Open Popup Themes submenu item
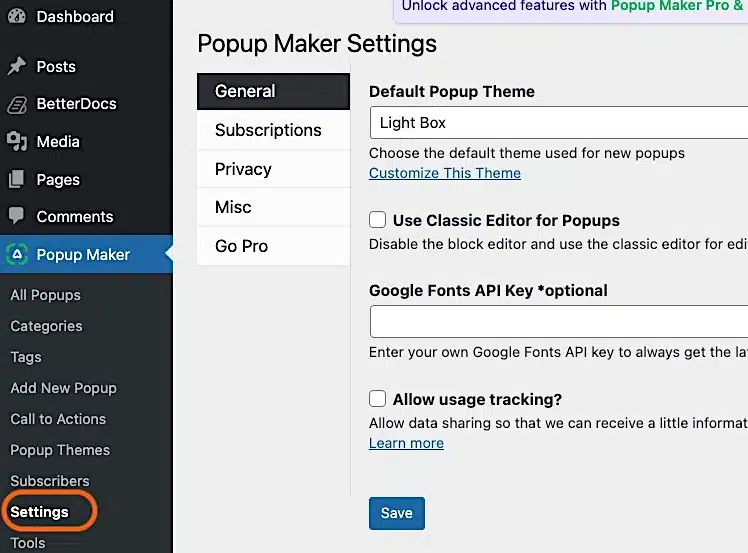The height and width of the screenshot is (553, 748). pos(60,450)
